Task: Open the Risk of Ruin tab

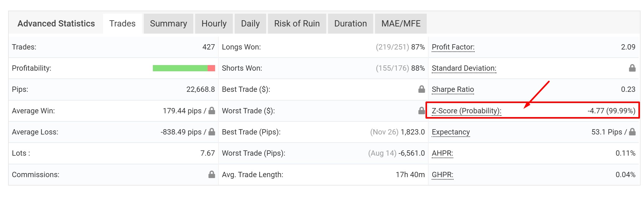Action: tap(297, 24)
